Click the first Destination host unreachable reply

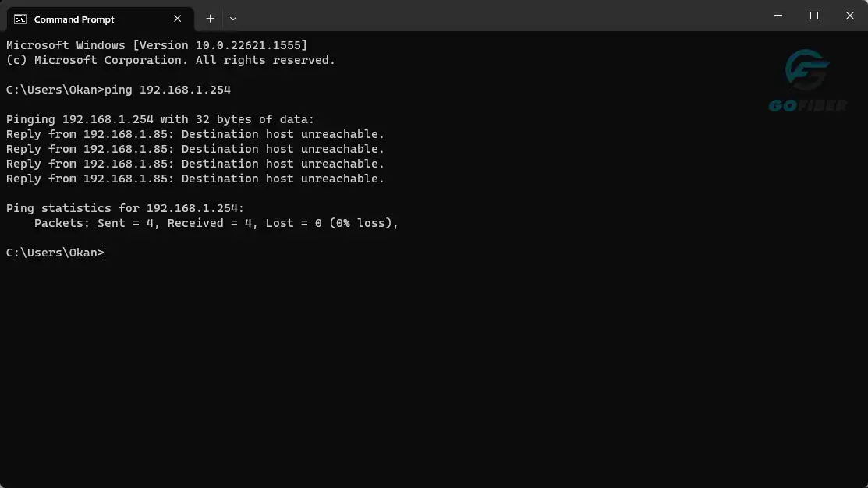(x=195, y=134)
